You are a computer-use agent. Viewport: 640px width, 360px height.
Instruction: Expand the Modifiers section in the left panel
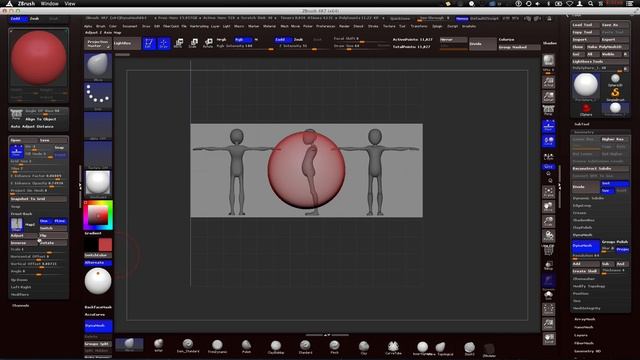click(20, 294)
